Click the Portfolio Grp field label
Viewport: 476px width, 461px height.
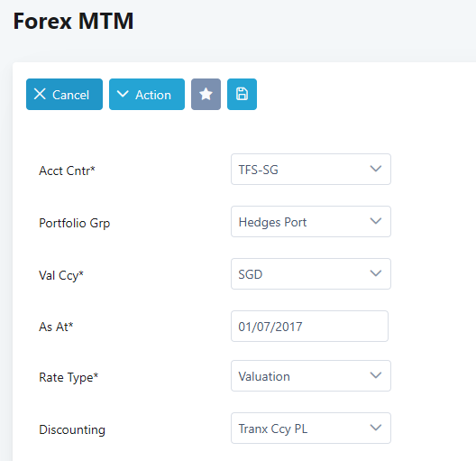coord(74,223)
